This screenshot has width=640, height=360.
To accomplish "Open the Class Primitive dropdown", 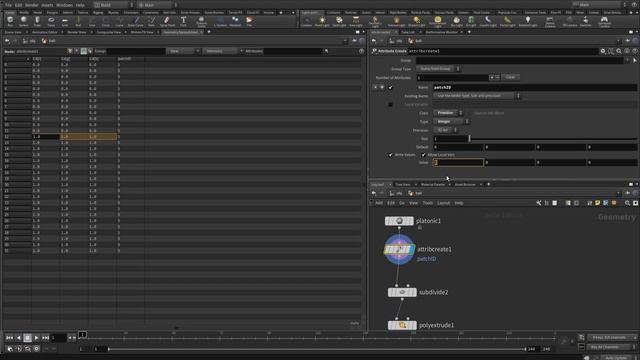I will click(448, 113).
